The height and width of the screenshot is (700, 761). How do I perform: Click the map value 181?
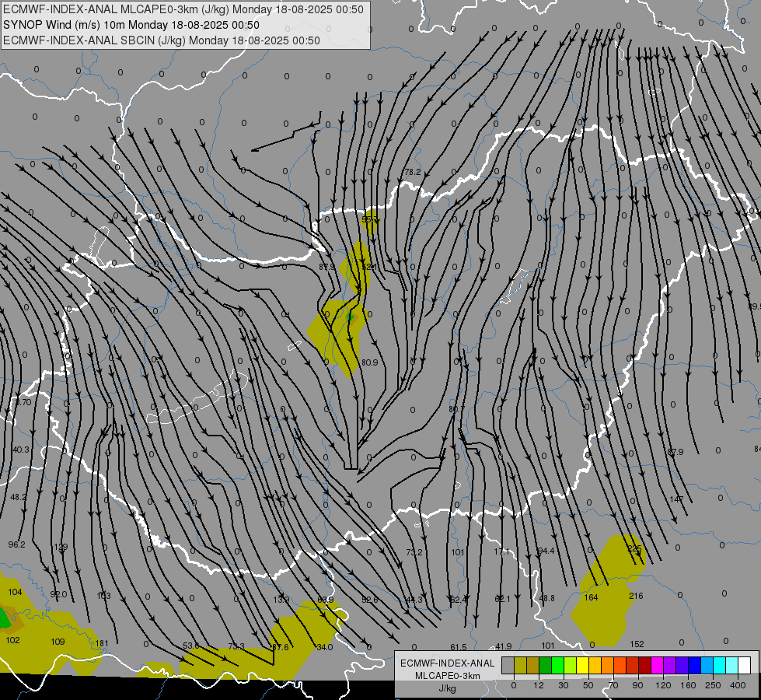click(101, 644)
